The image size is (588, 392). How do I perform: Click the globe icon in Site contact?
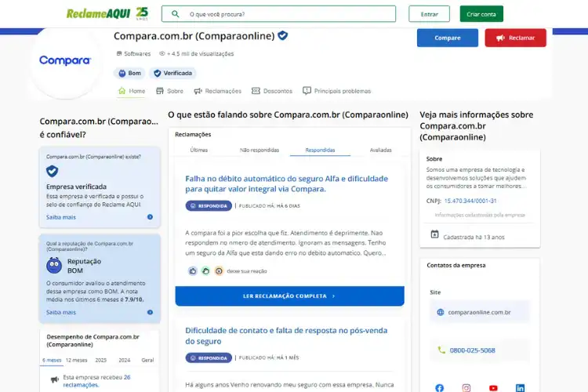coord(441,312)
